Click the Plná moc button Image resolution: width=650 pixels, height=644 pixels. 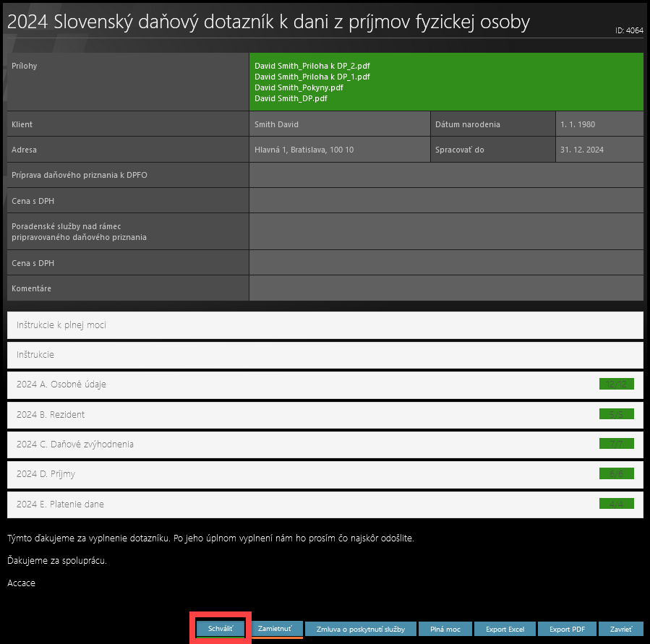tap(445, 630)
